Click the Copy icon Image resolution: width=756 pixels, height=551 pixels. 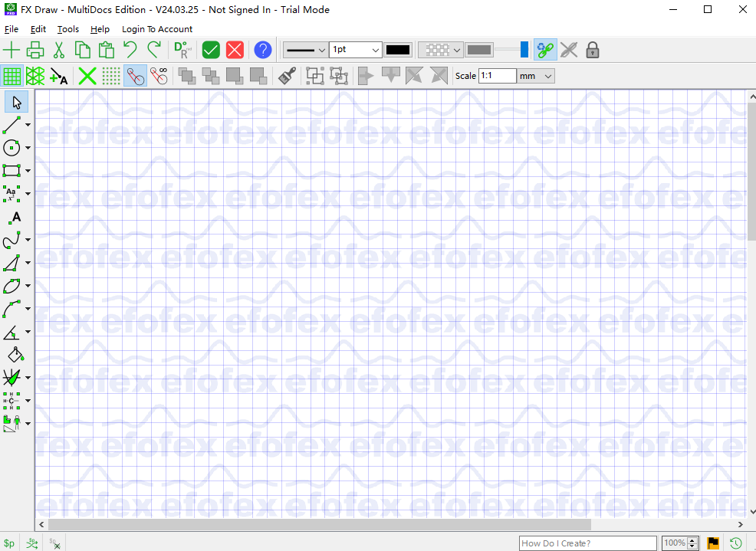tap(83, 50)
